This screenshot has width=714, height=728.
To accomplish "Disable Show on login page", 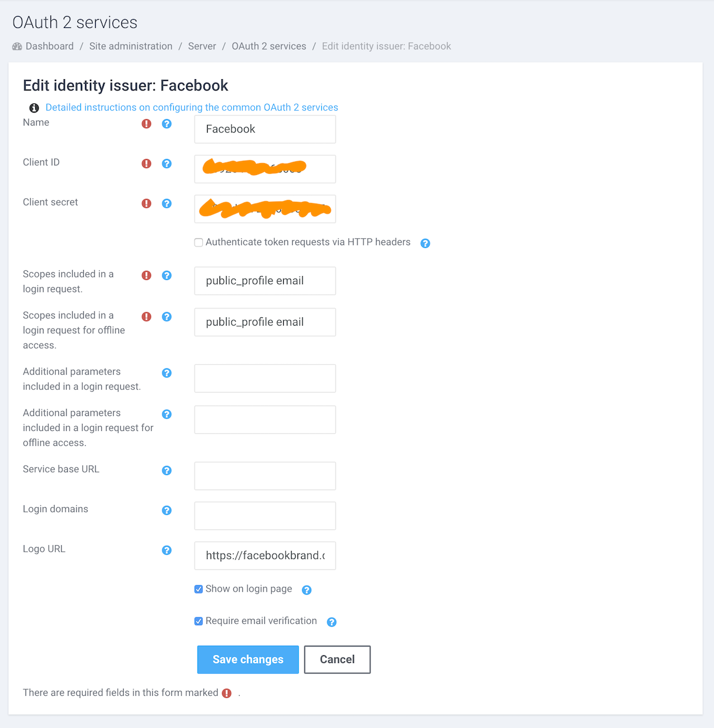I will 198,589.
